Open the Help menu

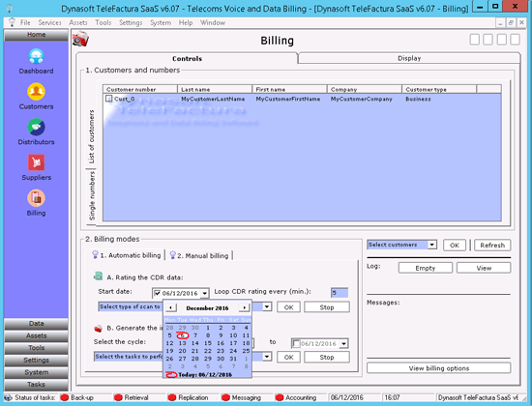coord(186,22)
